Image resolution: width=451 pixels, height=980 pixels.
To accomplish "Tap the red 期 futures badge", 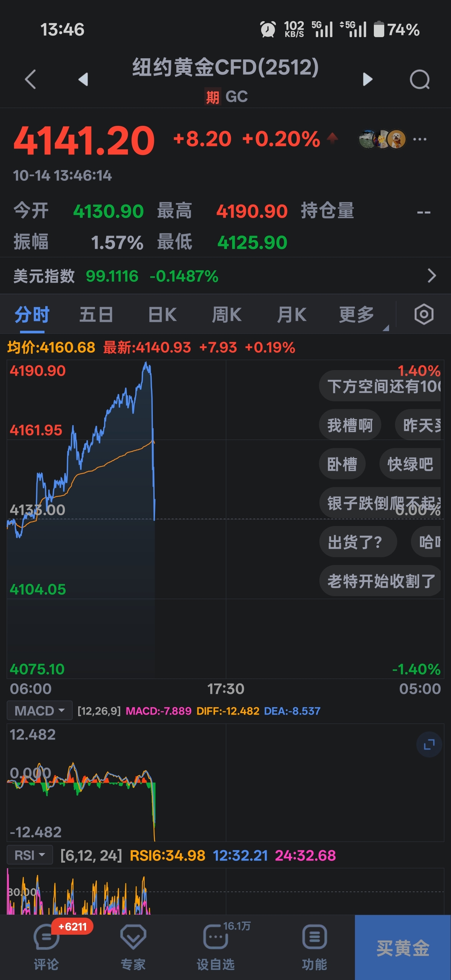I will click(213, 97).
